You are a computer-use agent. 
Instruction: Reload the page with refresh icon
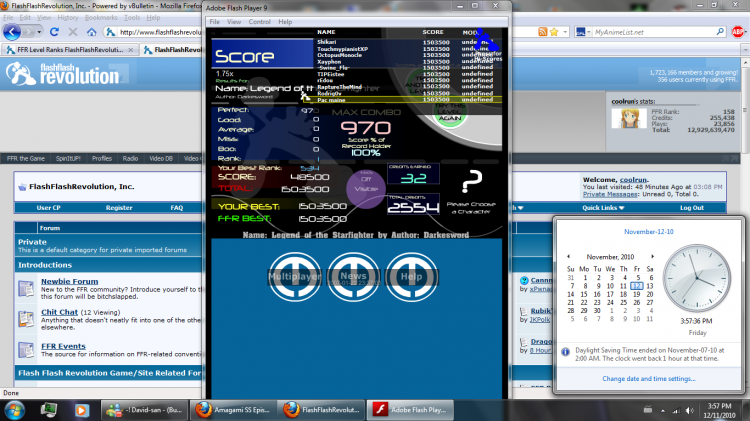54,32
